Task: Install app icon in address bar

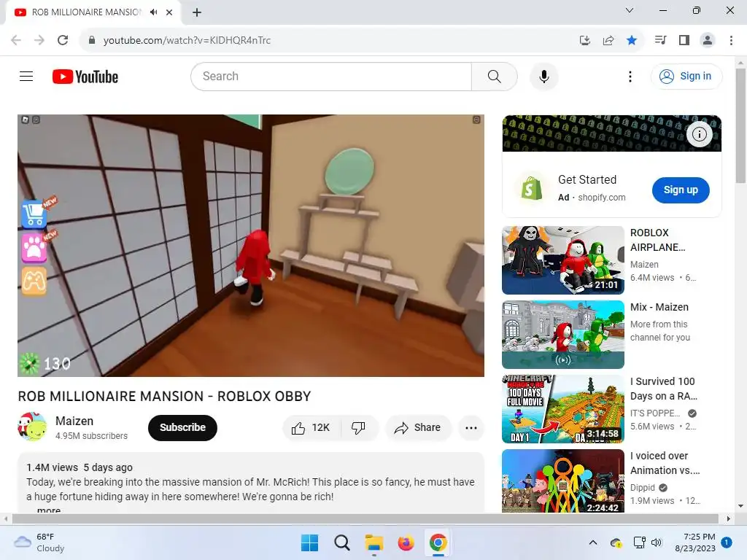Action: 585,40
